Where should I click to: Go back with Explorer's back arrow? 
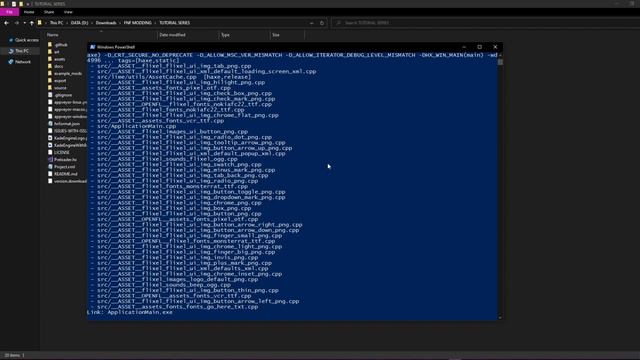7,23
